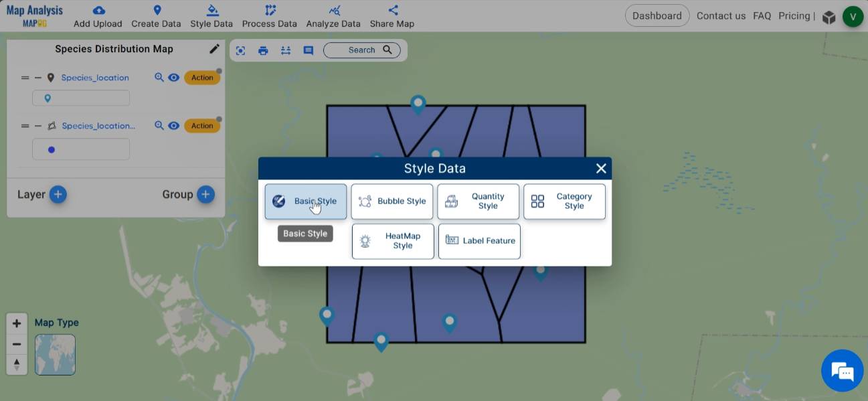Open the Share Map menu
The height and width of the screenshot is (401, 868).
[x=392, y=17]
